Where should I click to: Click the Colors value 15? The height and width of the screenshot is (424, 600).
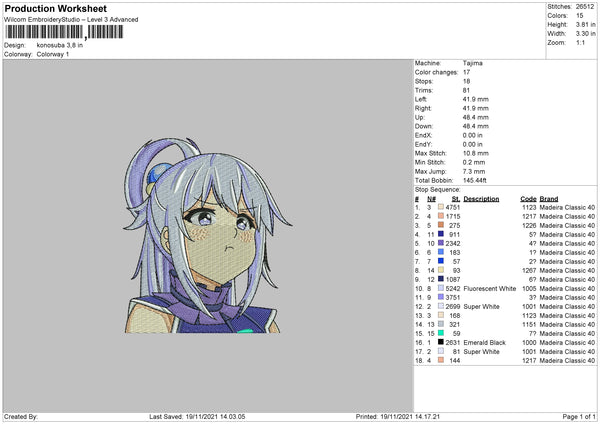(580, 16)
